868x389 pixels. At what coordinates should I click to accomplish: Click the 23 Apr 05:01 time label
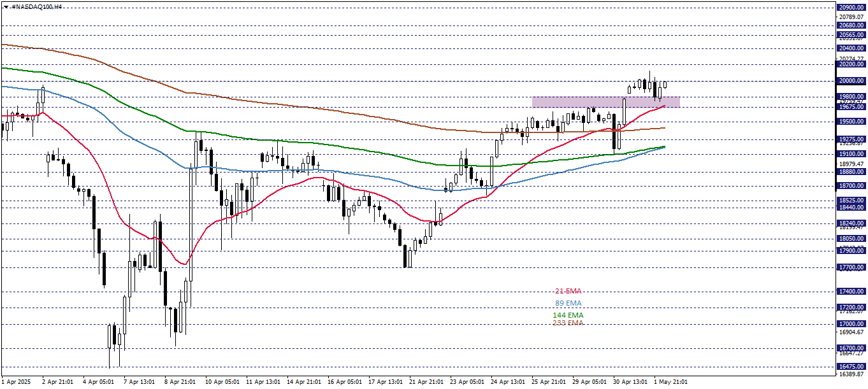[x=467, y=382]
